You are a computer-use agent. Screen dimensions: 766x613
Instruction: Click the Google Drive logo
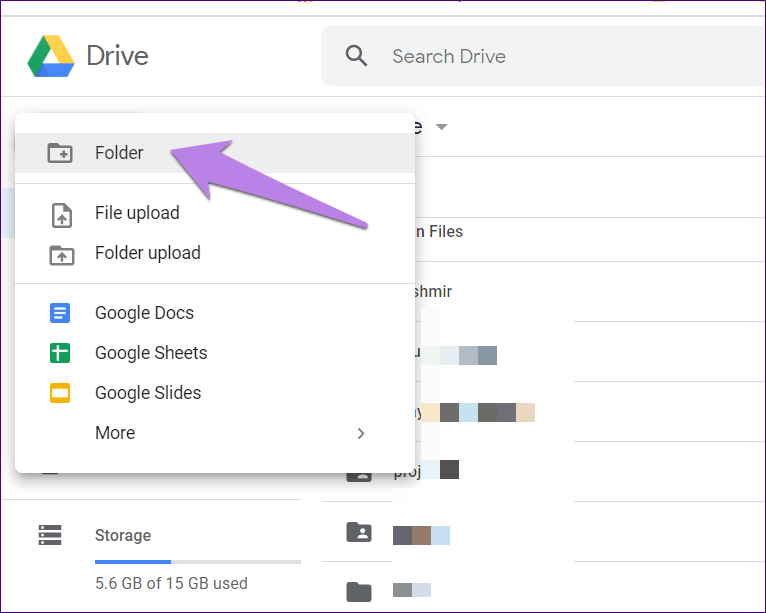(51, 56)
